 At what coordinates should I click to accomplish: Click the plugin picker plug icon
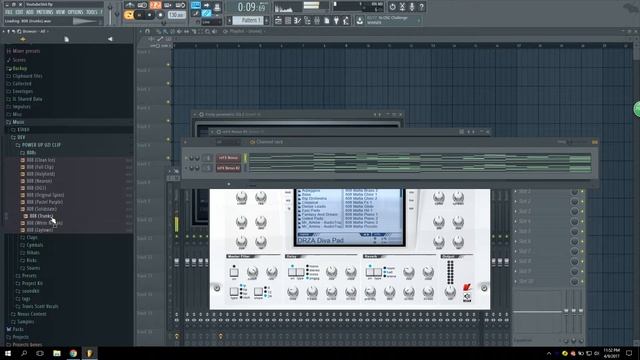coord(336,21)
